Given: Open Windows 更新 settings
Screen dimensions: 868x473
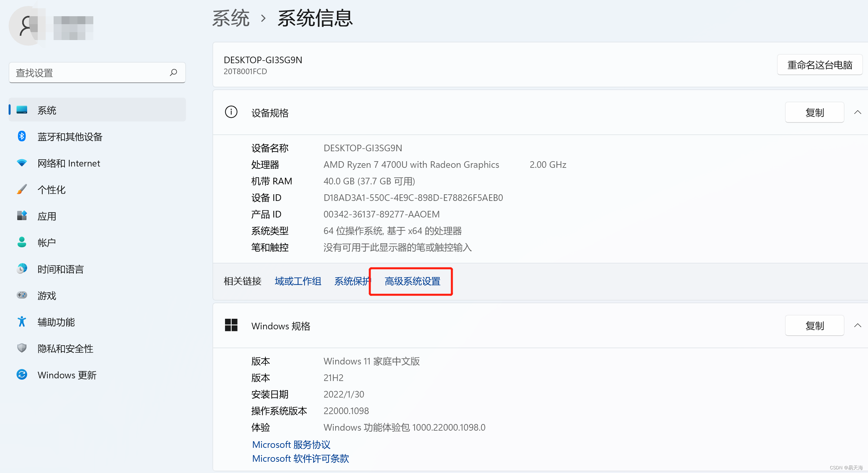Looking at the screenshot, I should (x=97, y=375).
